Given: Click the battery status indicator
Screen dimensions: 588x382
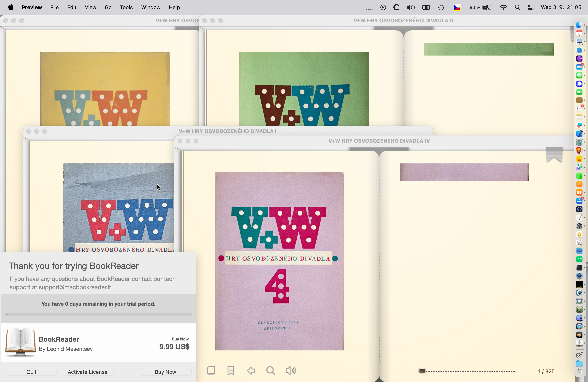Looking at the screenshot, I should click(x=481, y=7).
